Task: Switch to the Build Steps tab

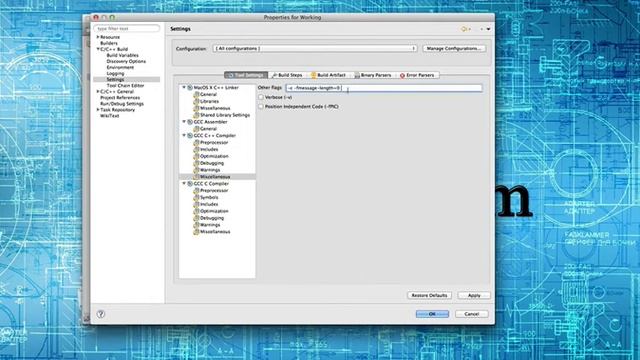Action: coord(287,75)
